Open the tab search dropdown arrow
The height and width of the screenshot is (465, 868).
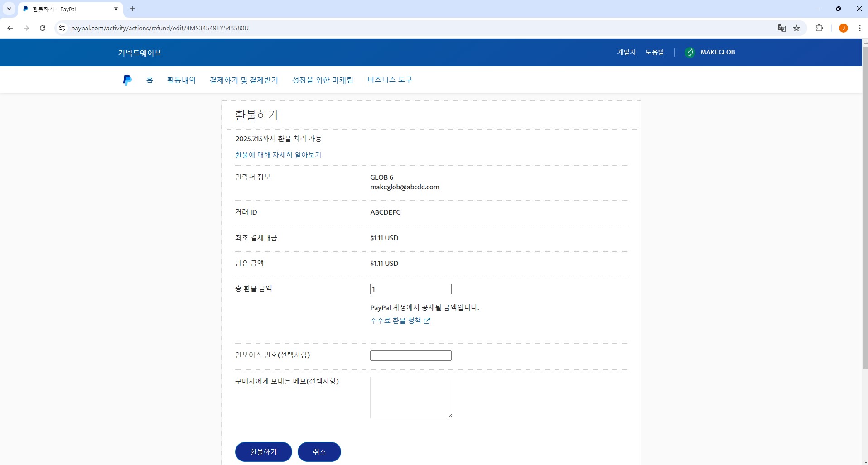(x=9, y=9)
